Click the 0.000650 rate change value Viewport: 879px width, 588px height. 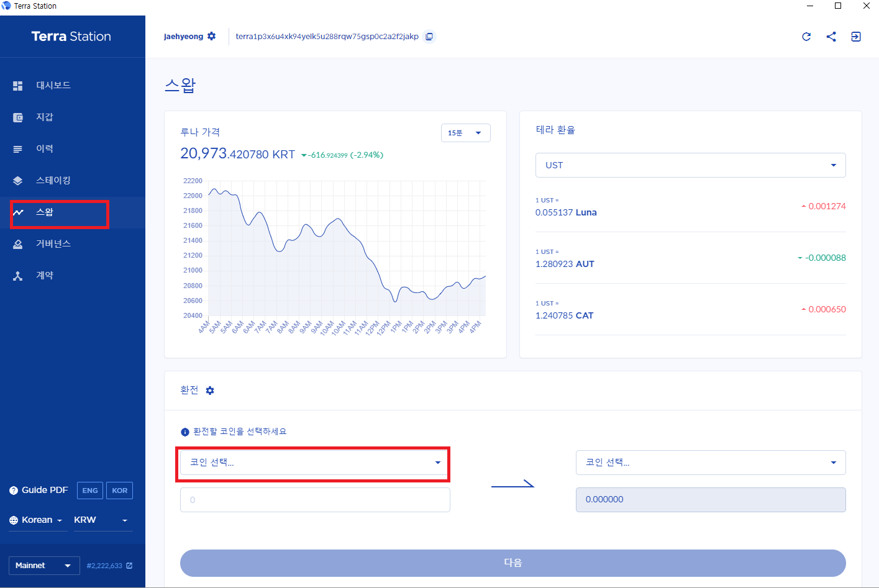(824, 309)
